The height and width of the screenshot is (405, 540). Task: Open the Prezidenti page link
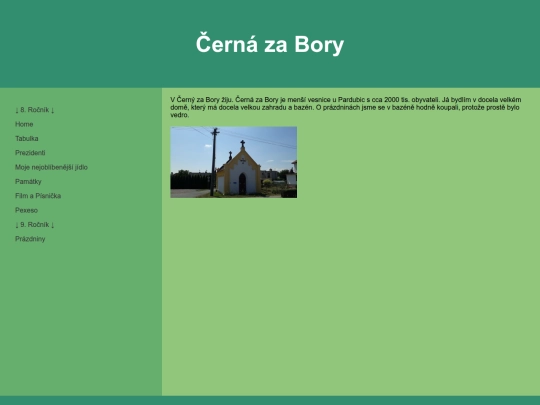[x=30, y=153]
